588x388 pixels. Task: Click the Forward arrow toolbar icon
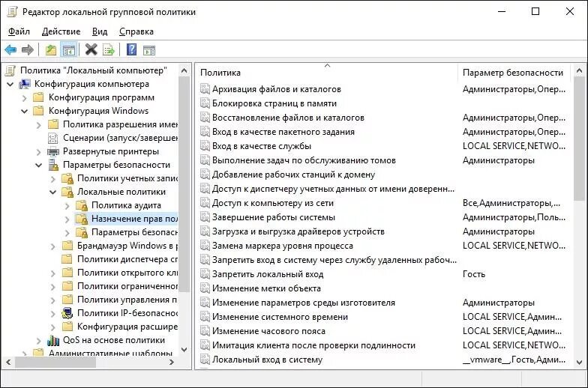tap(28, 50)
